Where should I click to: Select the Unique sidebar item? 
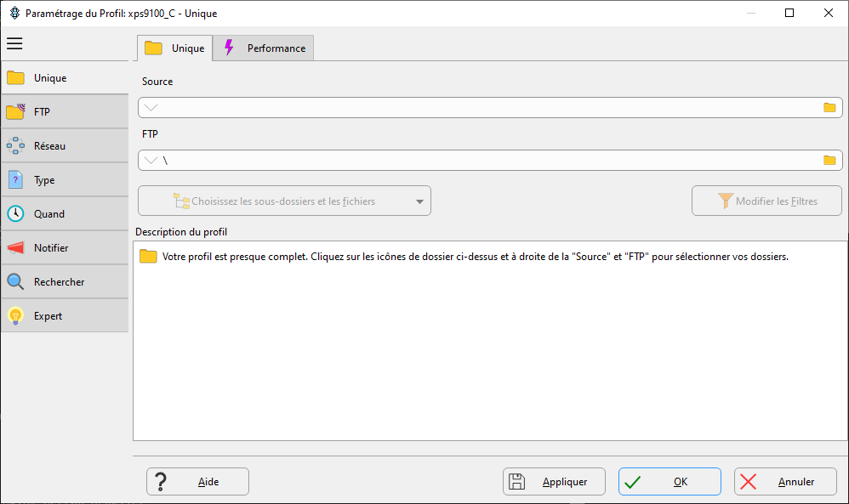click(65, 78)
